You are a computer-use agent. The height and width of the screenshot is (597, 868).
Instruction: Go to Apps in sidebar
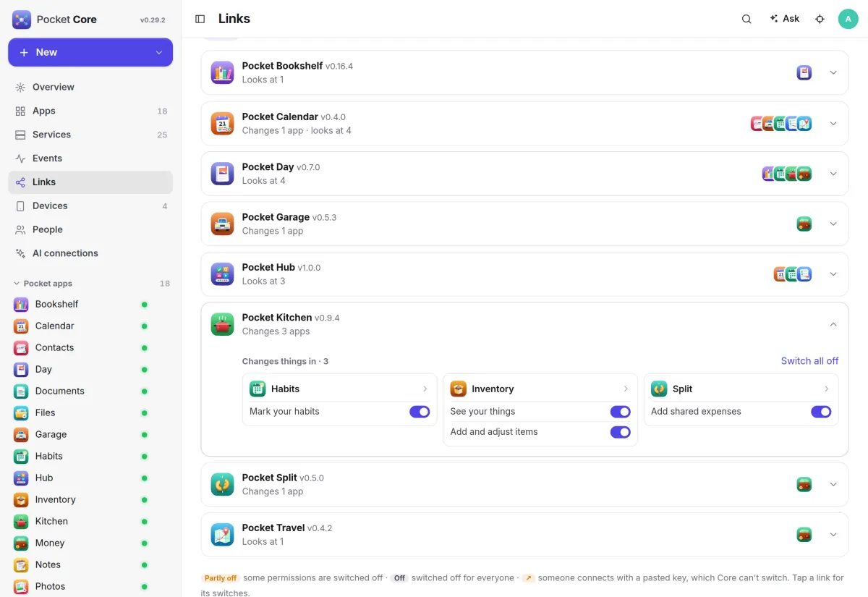tap(90, 111)
